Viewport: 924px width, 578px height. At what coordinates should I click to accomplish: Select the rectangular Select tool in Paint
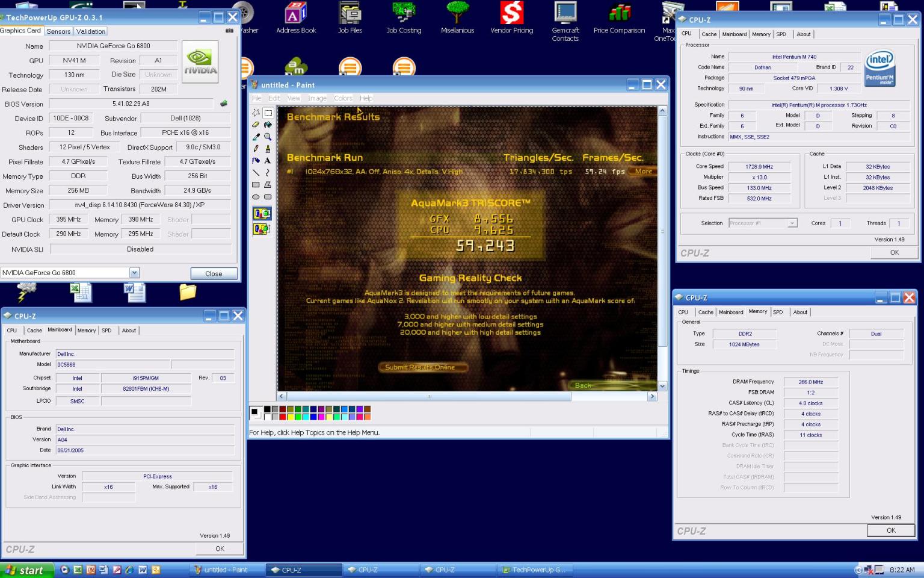coord(268,113)
